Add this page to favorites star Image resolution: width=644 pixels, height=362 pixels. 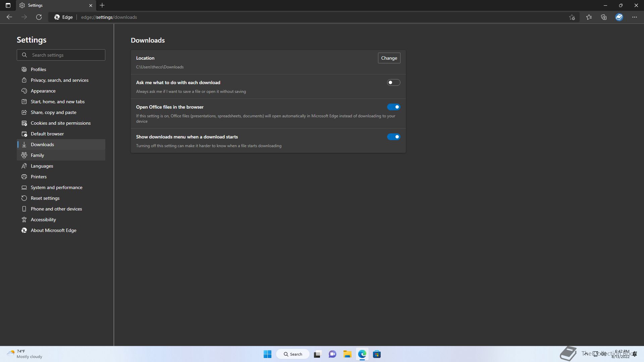pyautogui.click(x=572, y=17)
